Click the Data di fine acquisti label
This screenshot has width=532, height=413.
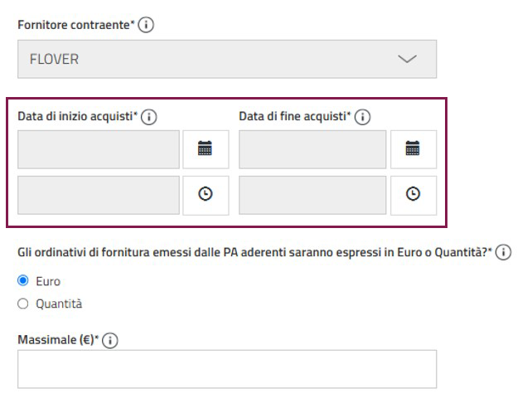[294, 117]
